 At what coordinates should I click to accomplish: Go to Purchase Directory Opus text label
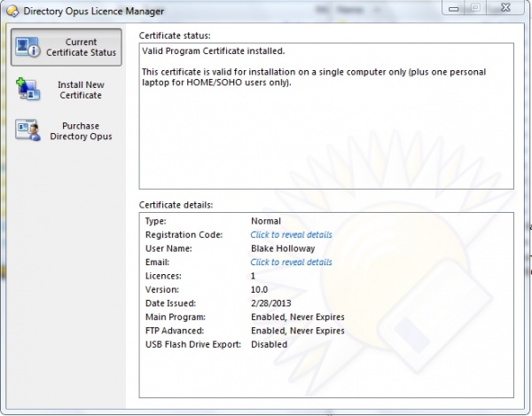(81, 131)
